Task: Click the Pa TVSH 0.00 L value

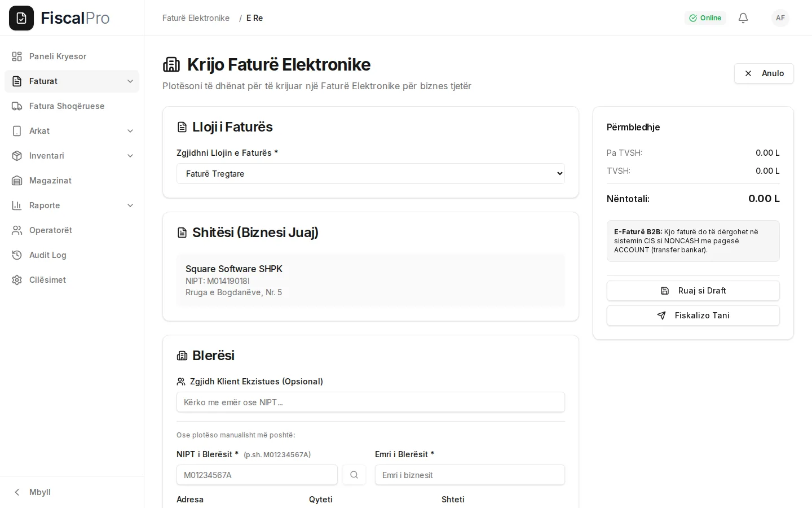Action: (767, 153)
